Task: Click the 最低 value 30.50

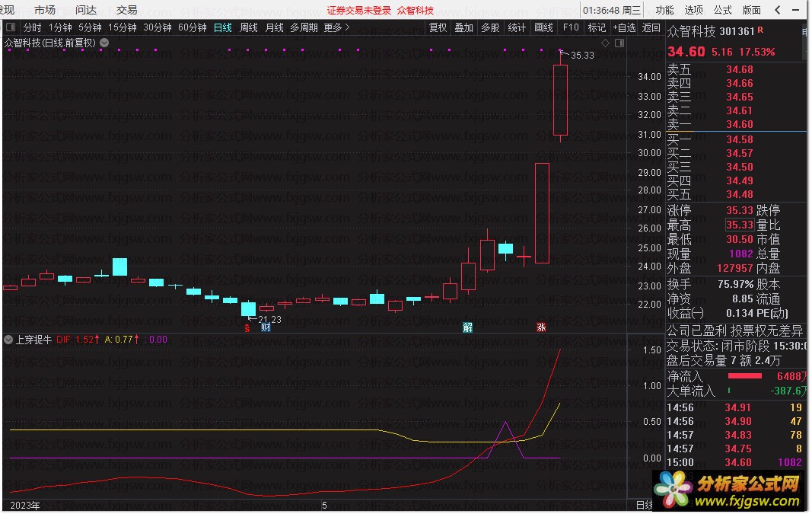Action: coord(740,239)
